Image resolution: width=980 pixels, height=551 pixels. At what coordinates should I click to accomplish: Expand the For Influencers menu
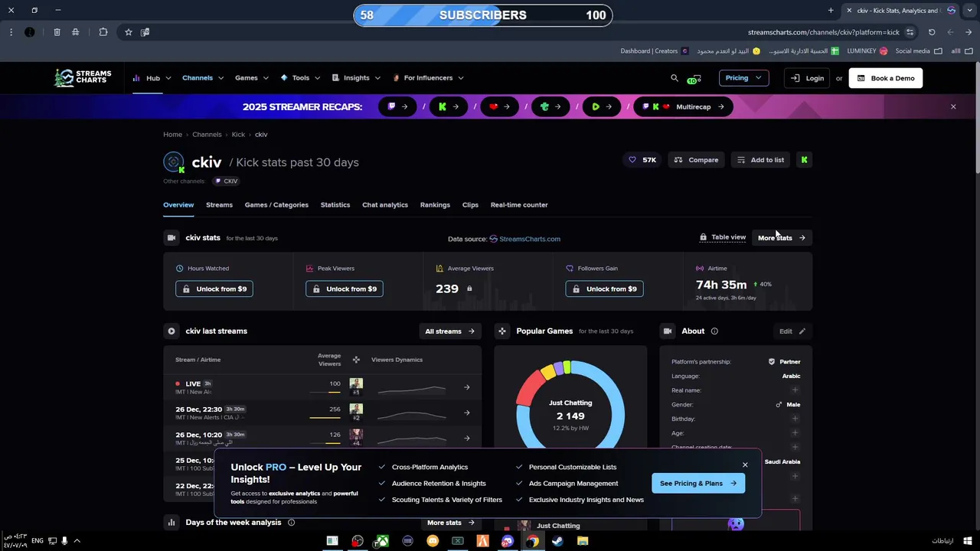(x=428, y=78)
